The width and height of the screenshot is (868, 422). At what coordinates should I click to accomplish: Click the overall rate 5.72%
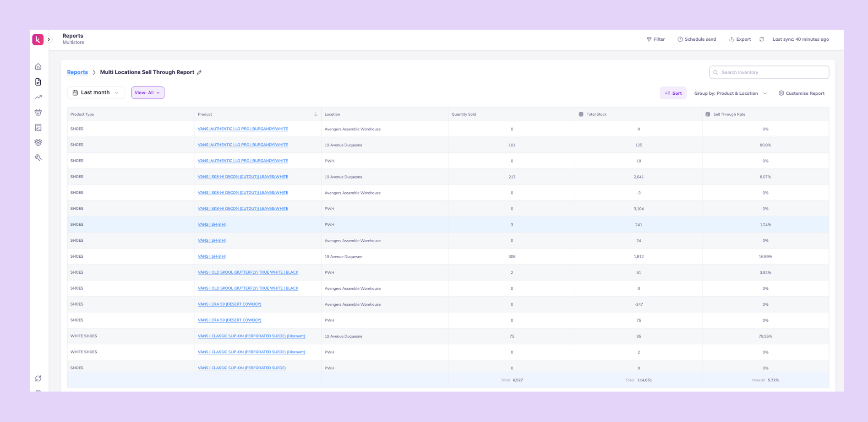click(773, 380)
